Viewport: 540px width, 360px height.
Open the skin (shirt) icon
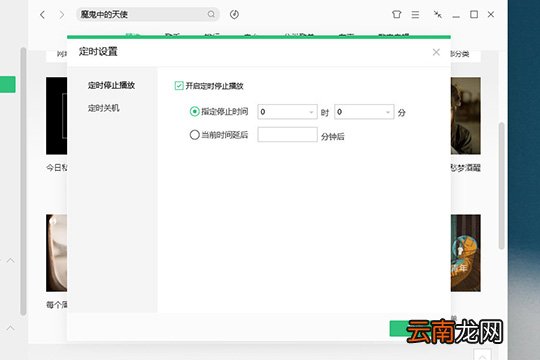[x=396, y=14]
